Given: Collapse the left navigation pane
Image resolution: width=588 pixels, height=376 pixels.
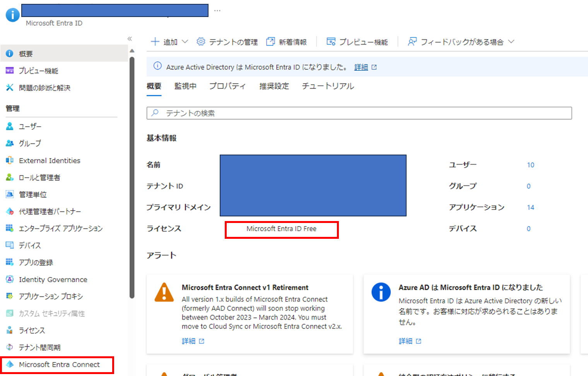Looking at the screenshot, I should (x=130, y=39).
